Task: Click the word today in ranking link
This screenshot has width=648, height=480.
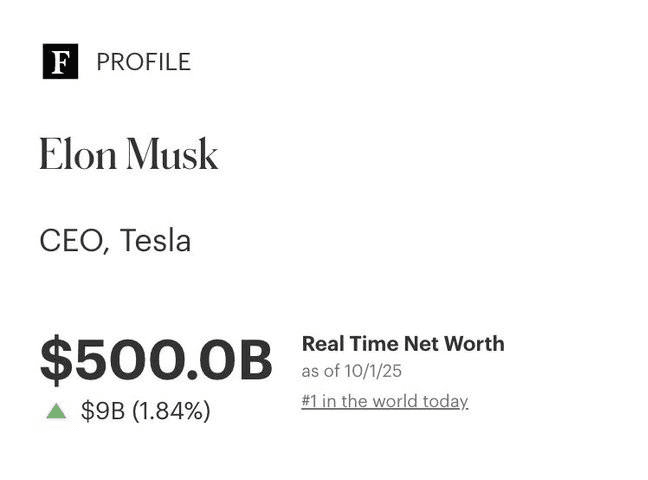Action: click(x=446, y=401)
